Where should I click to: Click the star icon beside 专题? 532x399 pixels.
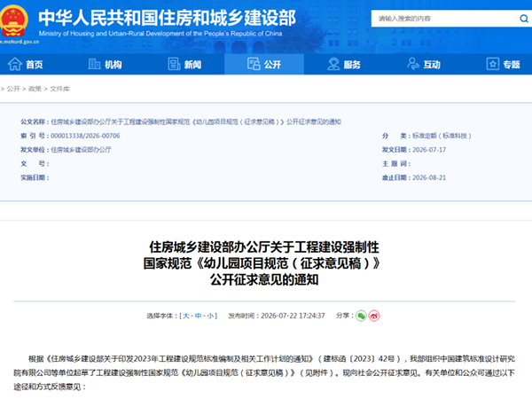(493, 64)
